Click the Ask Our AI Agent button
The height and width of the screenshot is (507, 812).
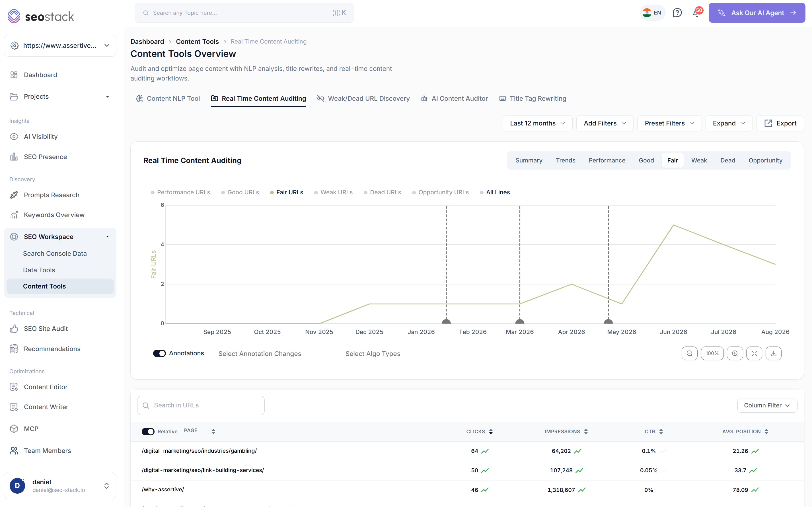pyautogui.click(x=757, y=13)
